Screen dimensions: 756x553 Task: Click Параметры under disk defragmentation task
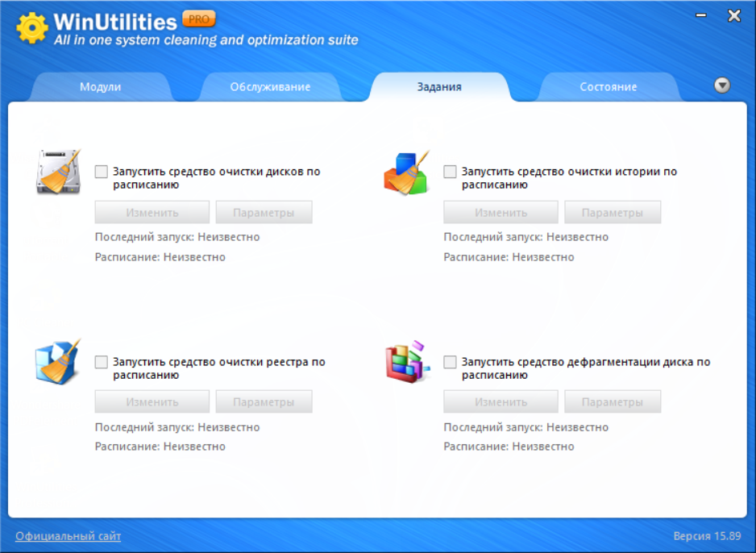coord(613,402)
